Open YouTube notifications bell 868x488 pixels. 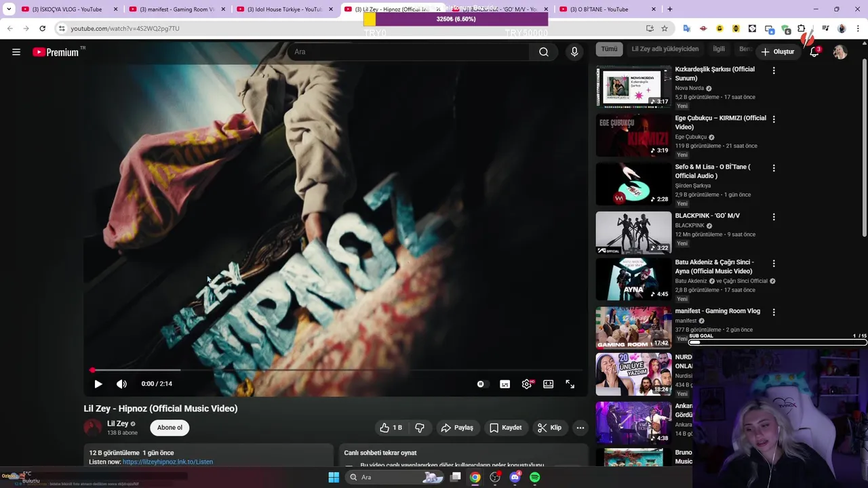(x=814, y=52)
